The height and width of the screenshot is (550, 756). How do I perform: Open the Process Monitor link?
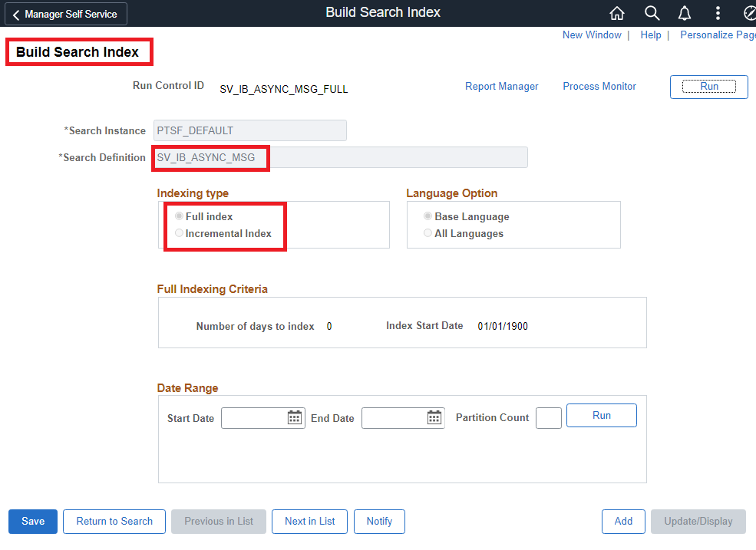[x=599, y=87]
